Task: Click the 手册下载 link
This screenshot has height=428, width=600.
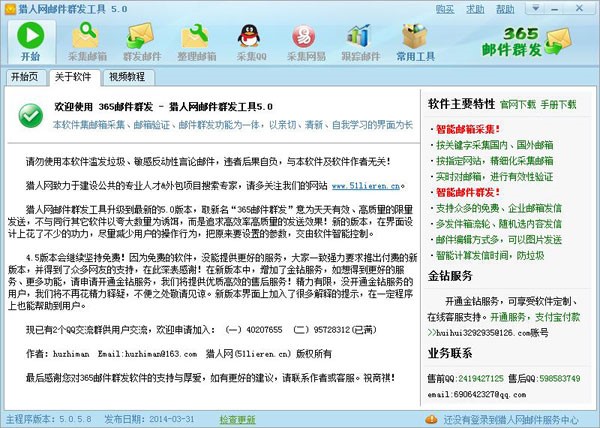Action: tap(558, 104)
